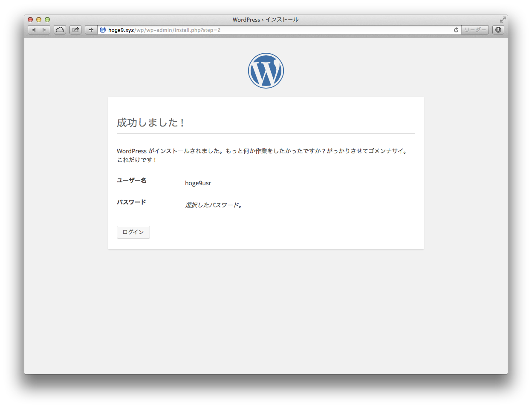The width and height of the screenshot is (532, 408).
Task: Open iCloud Tabs cloud icon
Action: (x=60, y=30)
